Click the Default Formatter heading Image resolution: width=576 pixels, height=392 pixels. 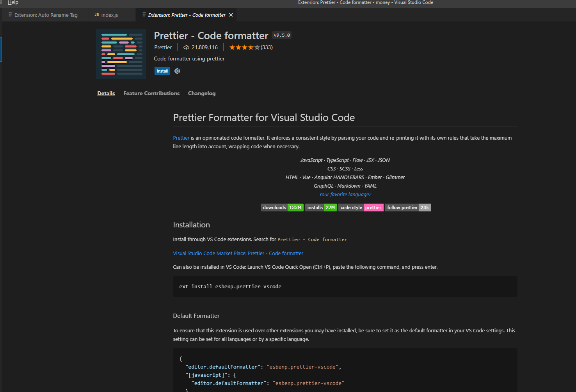[196, 316]
